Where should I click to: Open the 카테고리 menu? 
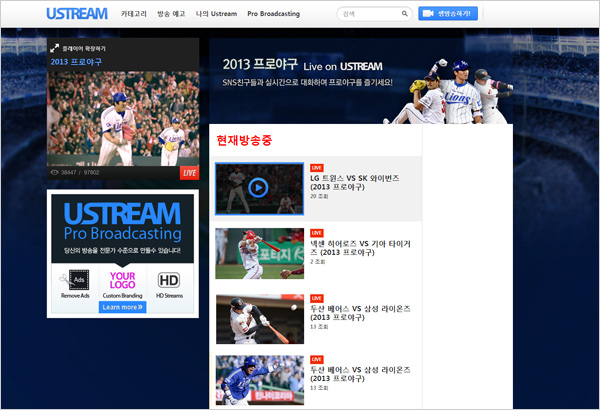134,14
